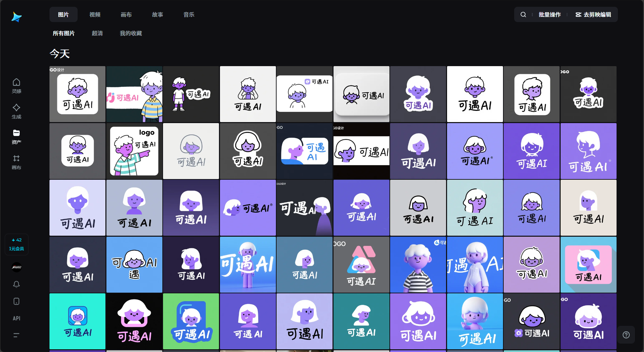Open the help question mark icon
Screen dimensions: 644x352
pyautogui.click(x=626, y=335)
